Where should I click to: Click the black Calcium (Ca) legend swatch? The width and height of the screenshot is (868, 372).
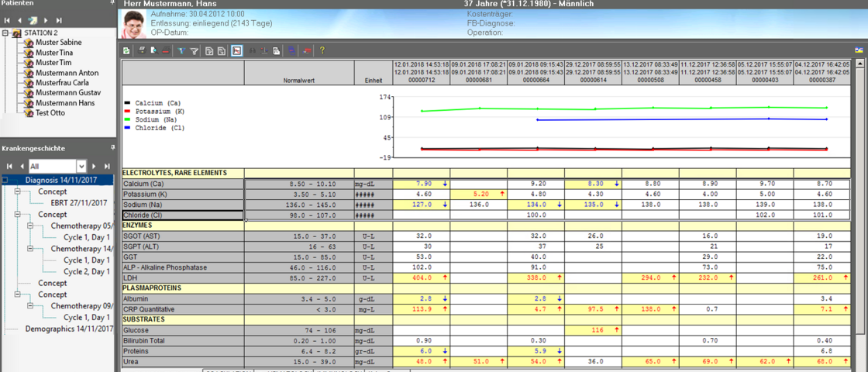(128, 103)
